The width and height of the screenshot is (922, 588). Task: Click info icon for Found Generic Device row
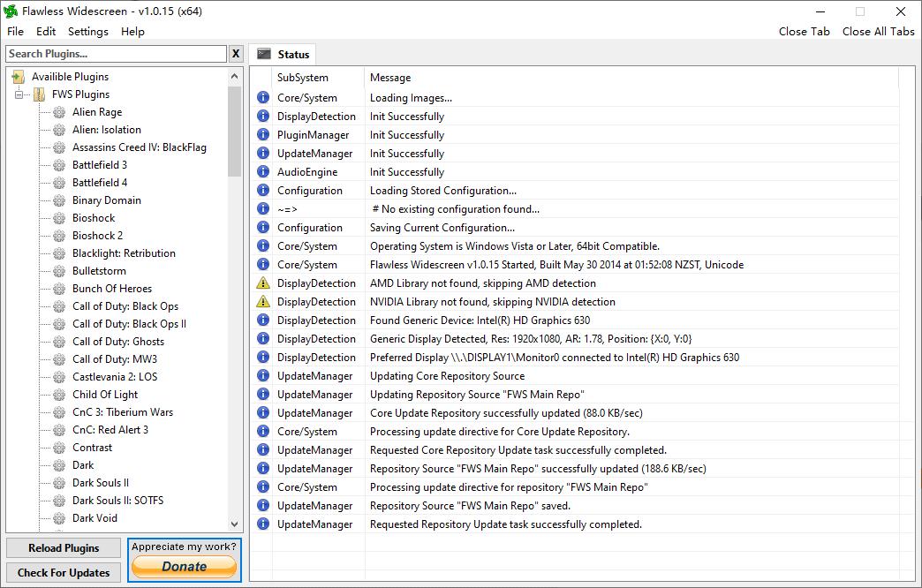pos(263,320)
